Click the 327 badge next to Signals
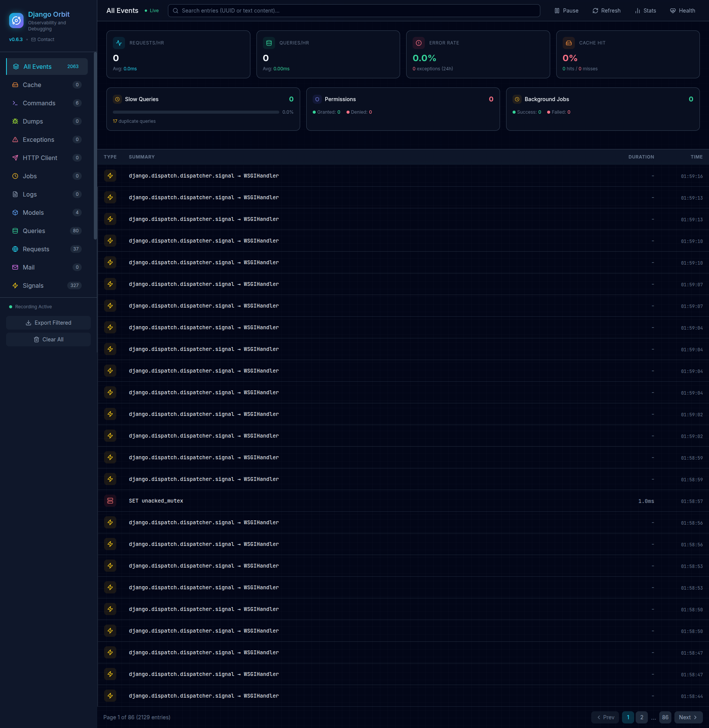 (x=74, y=285)
